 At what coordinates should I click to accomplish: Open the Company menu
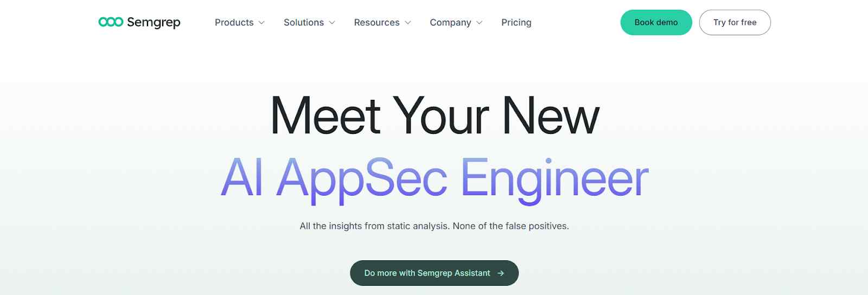click(x=450, y=22)
